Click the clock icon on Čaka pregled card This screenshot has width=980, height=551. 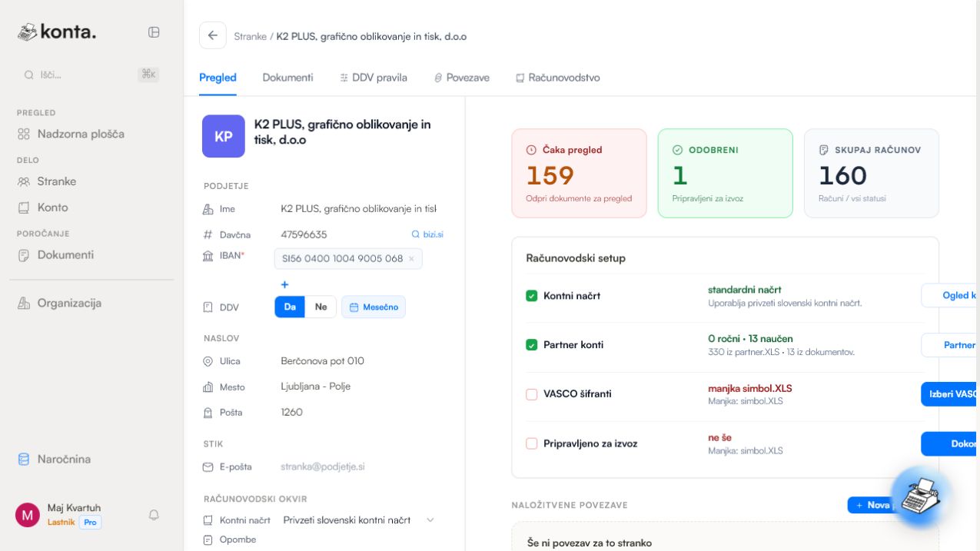pyautogui.click(x=531, y=150)
